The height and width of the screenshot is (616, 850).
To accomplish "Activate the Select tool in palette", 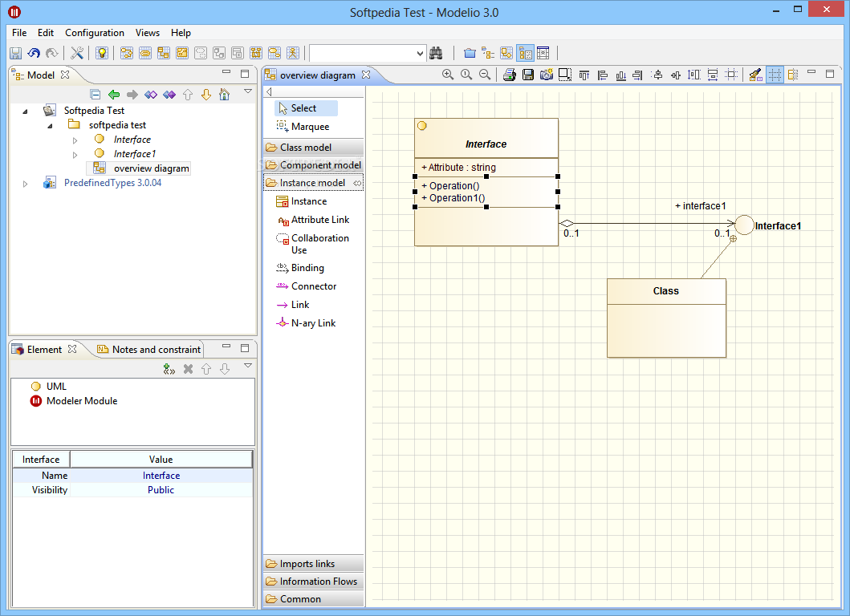I will click(306, 108).
